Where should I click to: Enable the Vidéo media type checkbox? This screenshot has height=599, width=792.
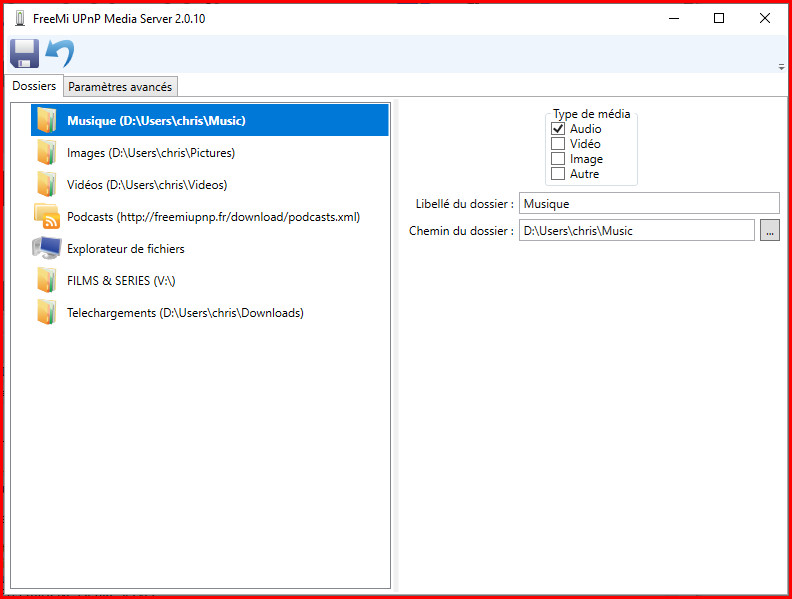point(558,143)
